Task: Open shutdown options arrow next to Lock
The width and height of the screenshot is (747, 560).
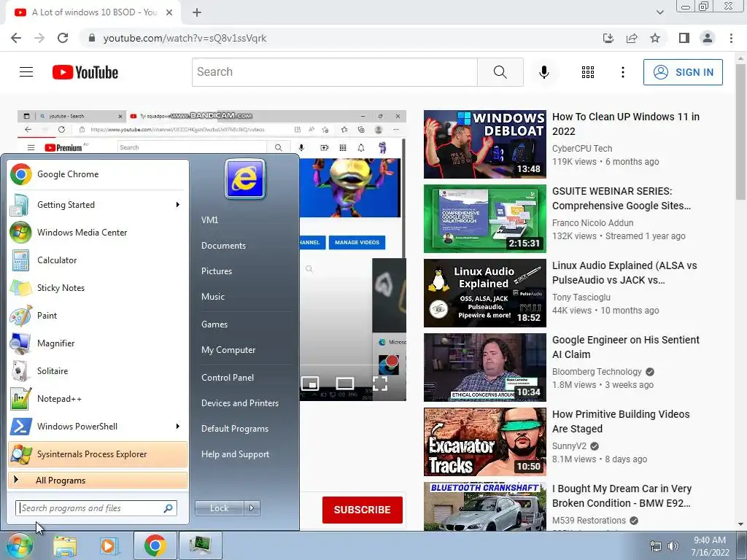Action: [x=252, y=508]
